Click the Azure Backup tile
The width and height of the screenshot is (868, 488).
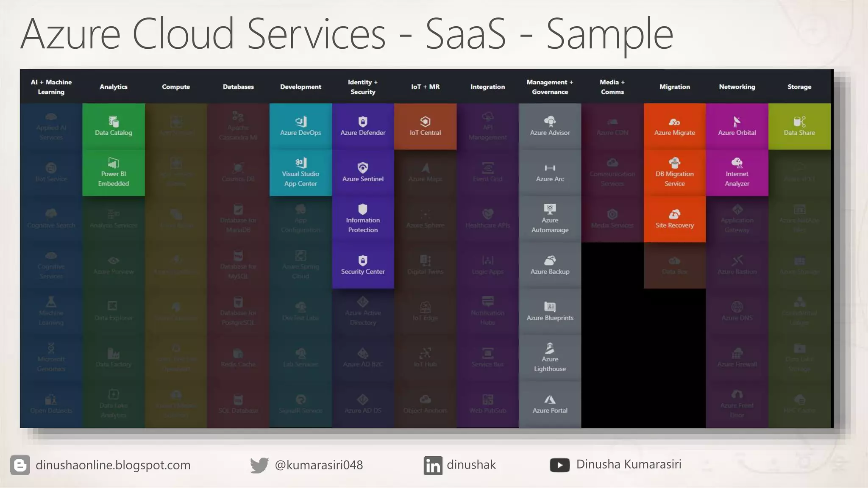point(550,265)
